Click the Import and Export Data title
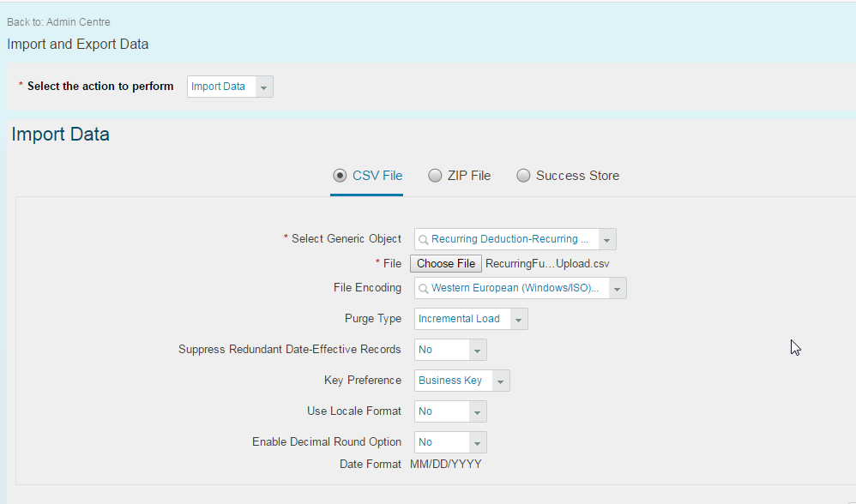The width and height of the screenshot is (856, 504). (77, 45)
